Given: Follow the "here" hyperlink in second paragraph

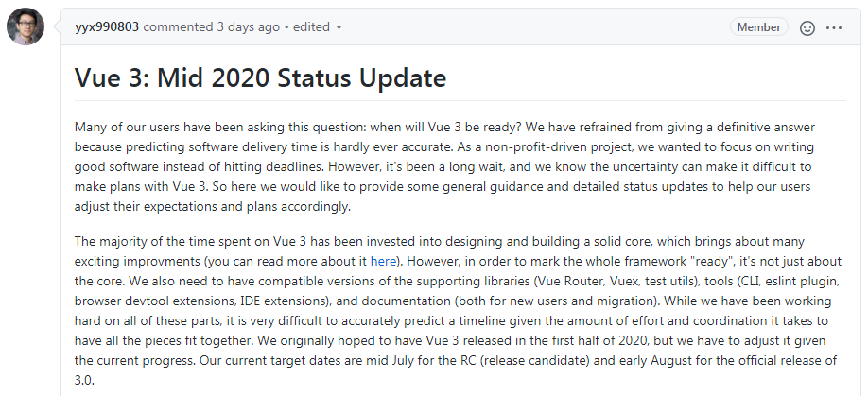Looking at the screenshot, I should pos(383,260).
